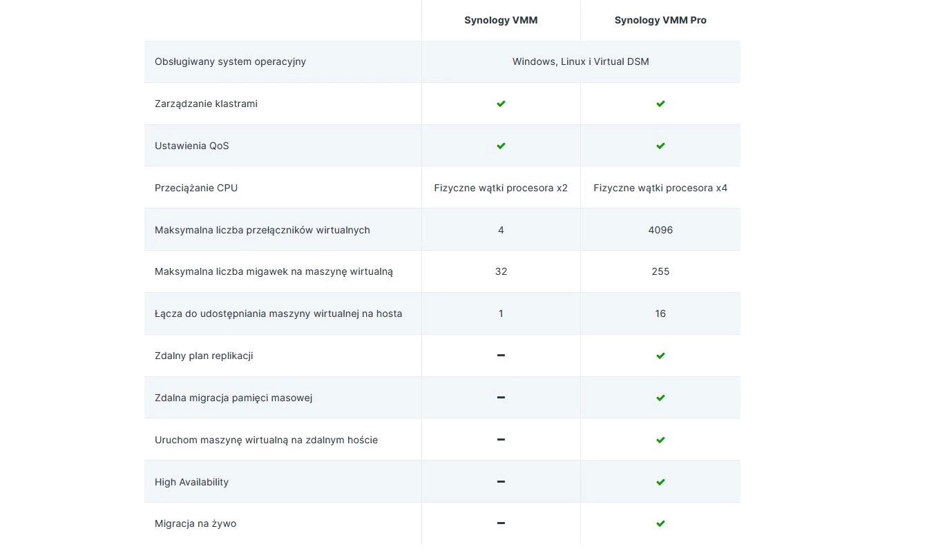Click the Przeciążanie CPU row label
The image size is (927, 560).
(196, 188)
